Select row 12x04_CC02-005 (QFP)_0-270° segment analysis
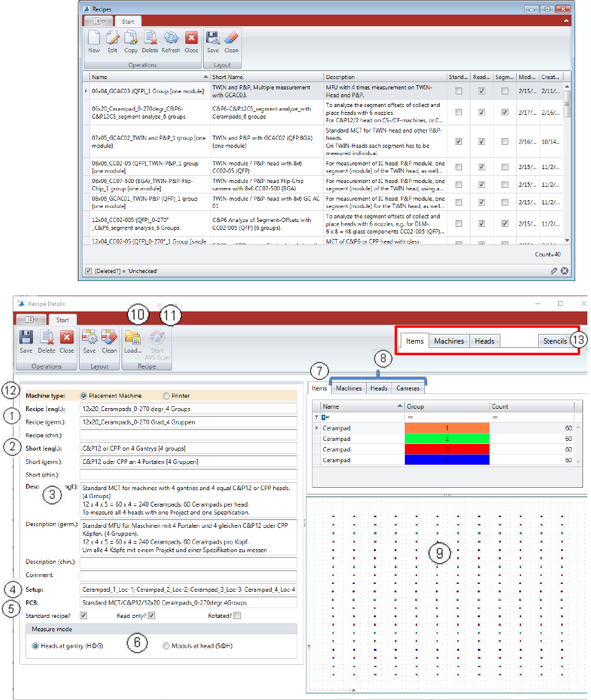 click(323, 224)
